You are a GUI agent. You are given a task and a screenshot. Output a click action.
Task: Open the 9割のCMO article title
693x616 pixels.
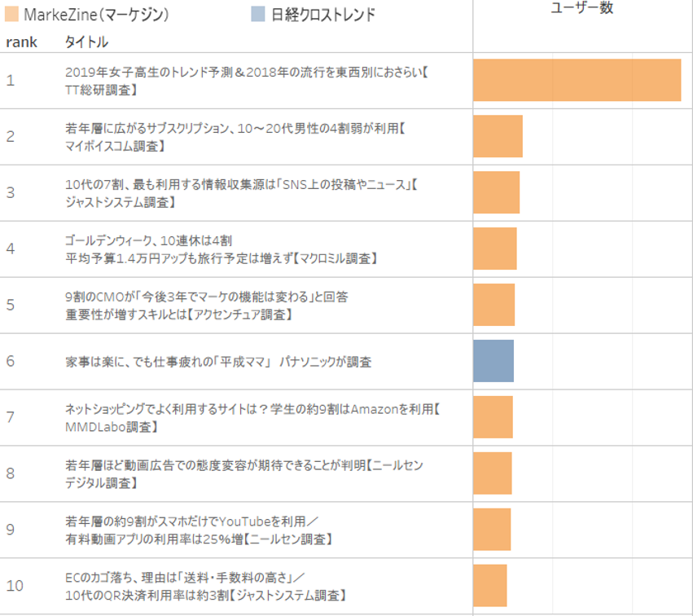(x=207, y=306)
